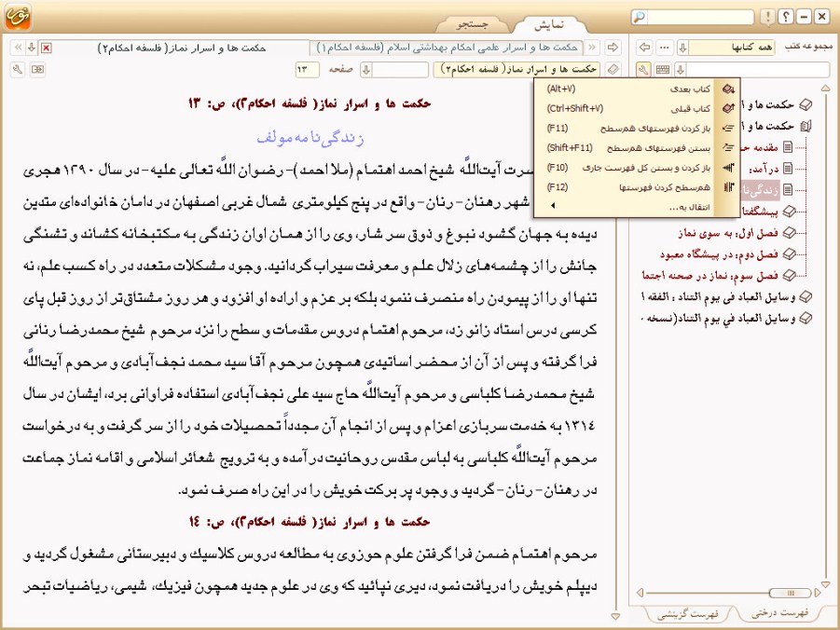
Task: Expand the انتقال به... submenu arrow
Action: (x=552, y=206)
